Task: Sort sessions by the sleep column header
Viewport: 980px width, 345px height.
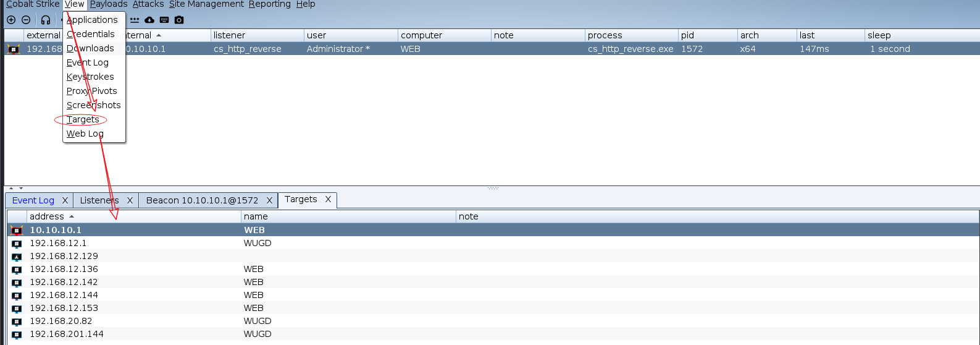Action: click(922, 35)
